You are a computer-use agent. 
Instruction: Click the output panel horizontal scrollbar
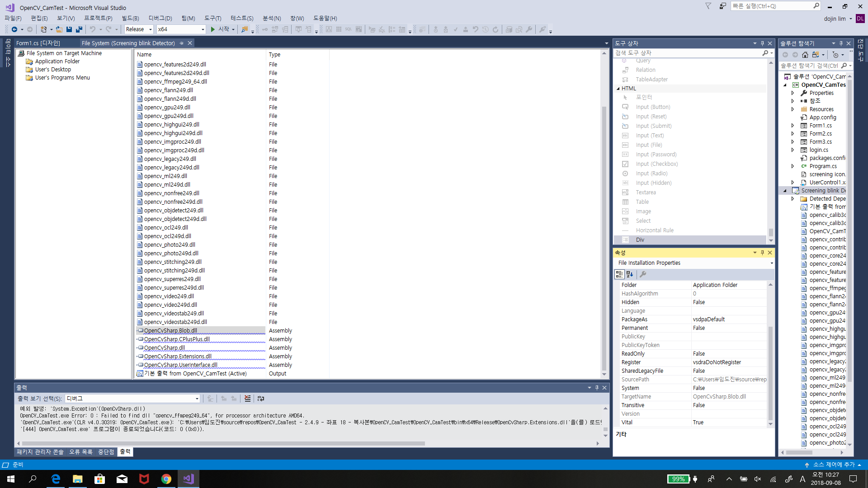[223, 443]
